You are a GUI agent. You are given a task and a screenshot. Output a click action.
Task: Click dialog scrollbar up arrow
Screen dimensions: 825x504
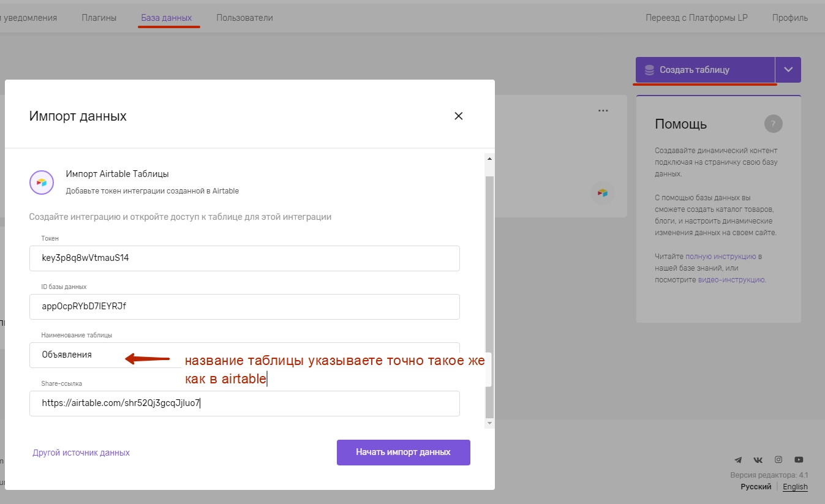pos(489,159)
